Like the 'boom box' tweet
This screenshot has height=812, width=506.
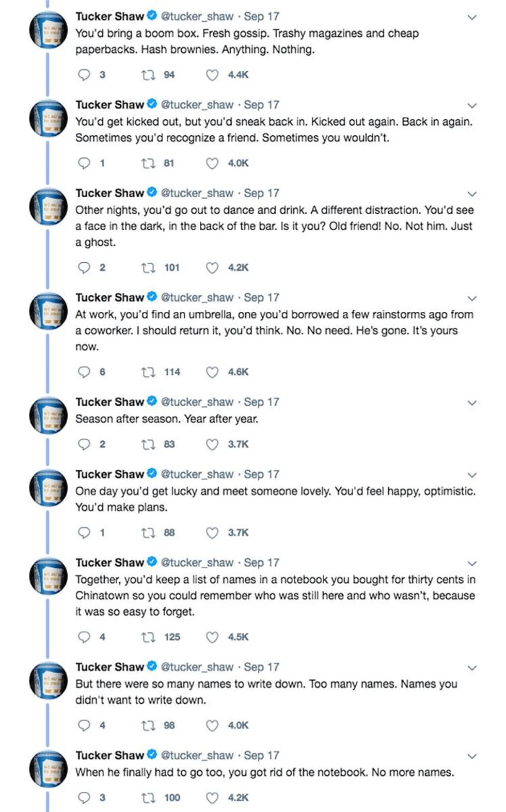coord(212,75)
